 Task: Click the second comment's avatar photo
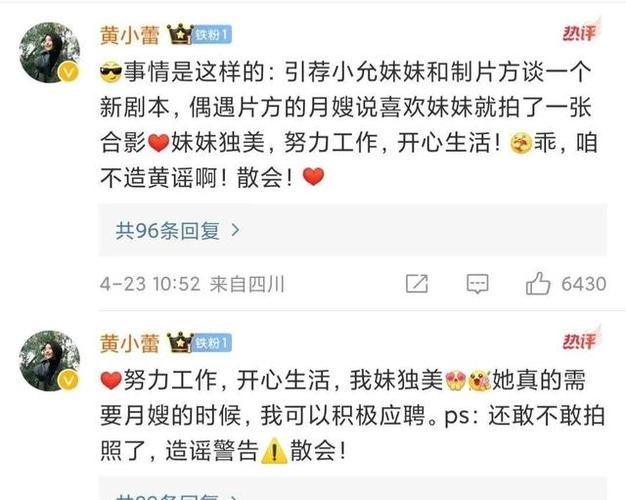(50, 361)
